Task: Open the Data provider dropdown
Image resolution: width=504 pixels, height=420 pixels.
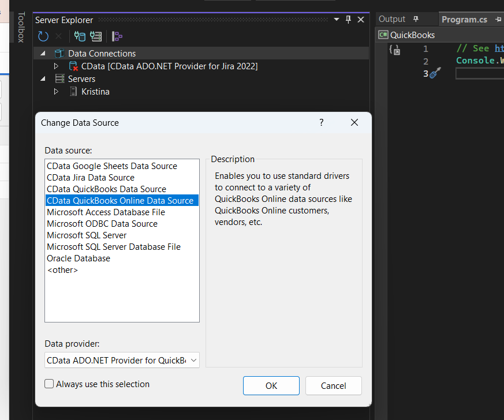Action: pyautogui.click(x=122, y=360)
